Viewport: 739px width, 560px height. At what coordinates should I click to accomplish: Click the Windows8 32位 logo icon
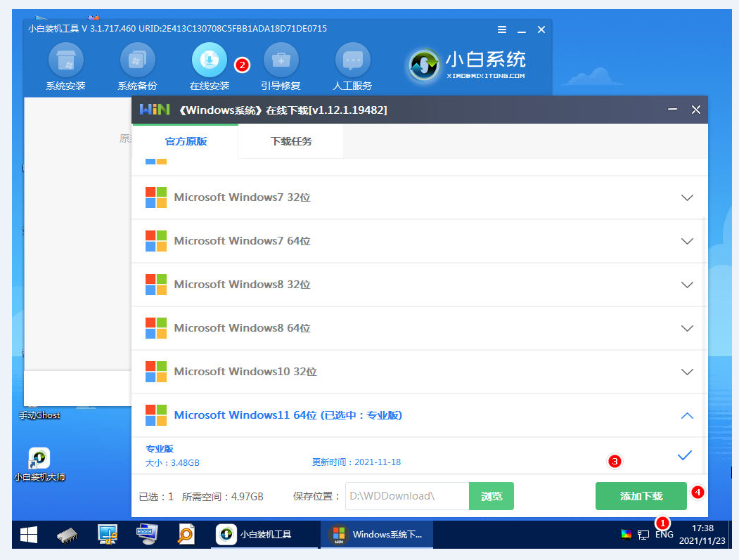(156, 285)
